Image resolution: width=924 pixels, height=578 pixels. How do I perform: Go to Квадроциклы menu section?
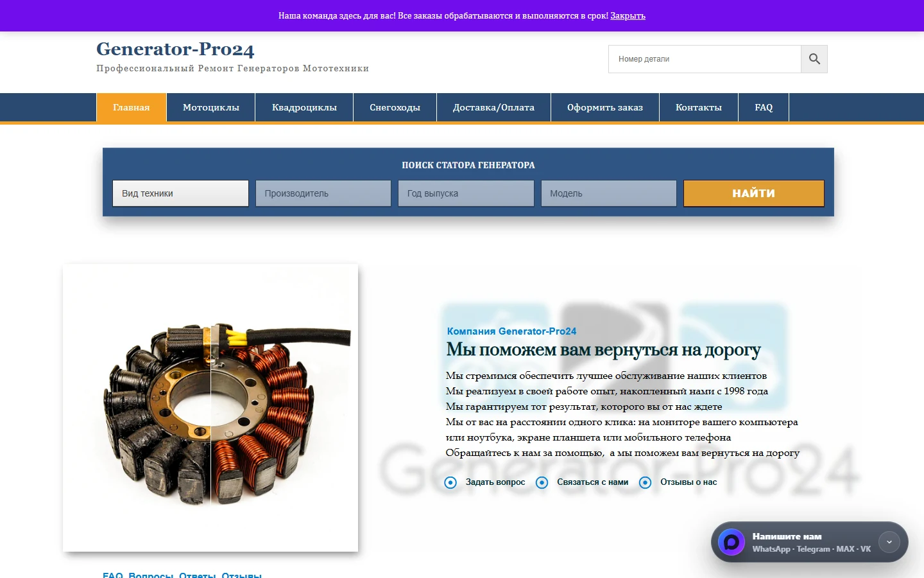tap(304, 107)
